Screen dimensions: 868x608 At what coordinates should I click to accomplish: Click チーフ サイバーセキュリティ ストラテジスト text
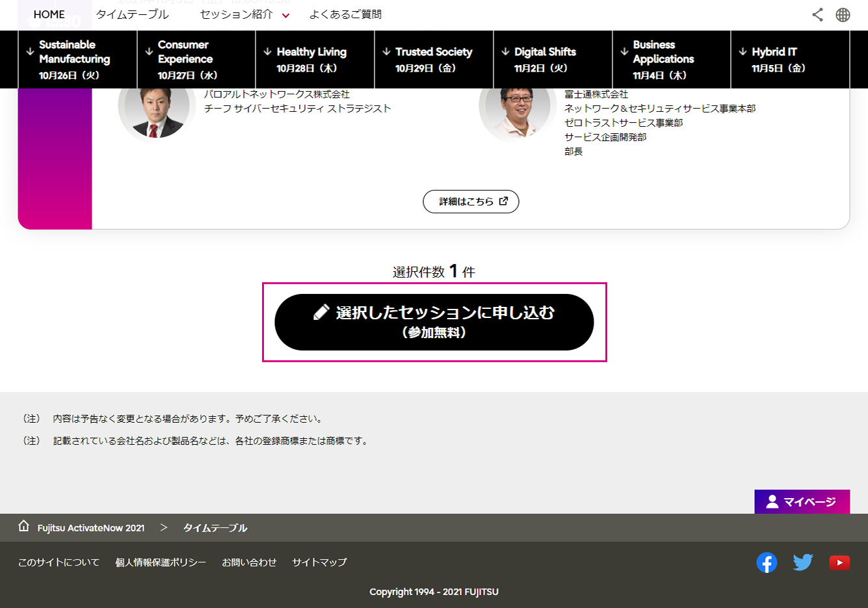click(298, 109)
